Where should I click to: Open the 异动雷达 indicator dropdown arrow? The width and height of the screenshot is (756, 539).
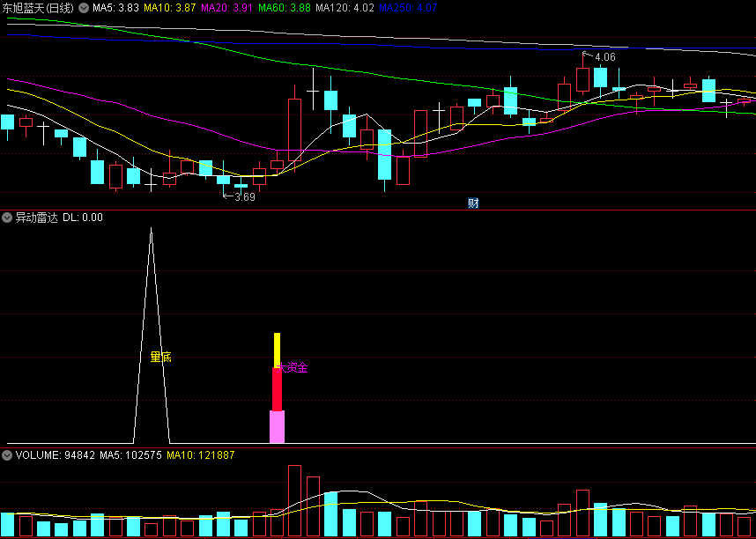tap(7, 218)
